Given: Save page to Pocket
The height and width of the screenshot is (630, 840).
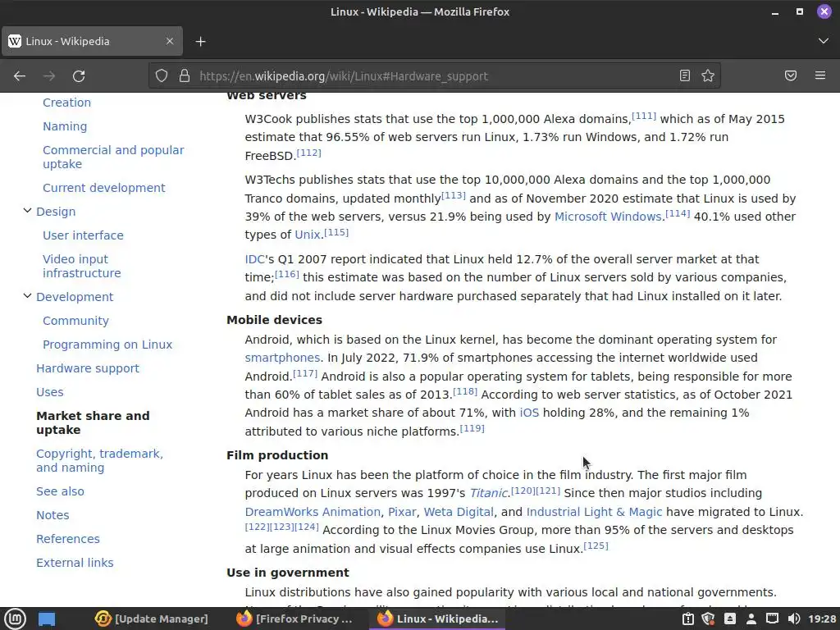Looking at the screenshot, I should click(x=791, y=75).
